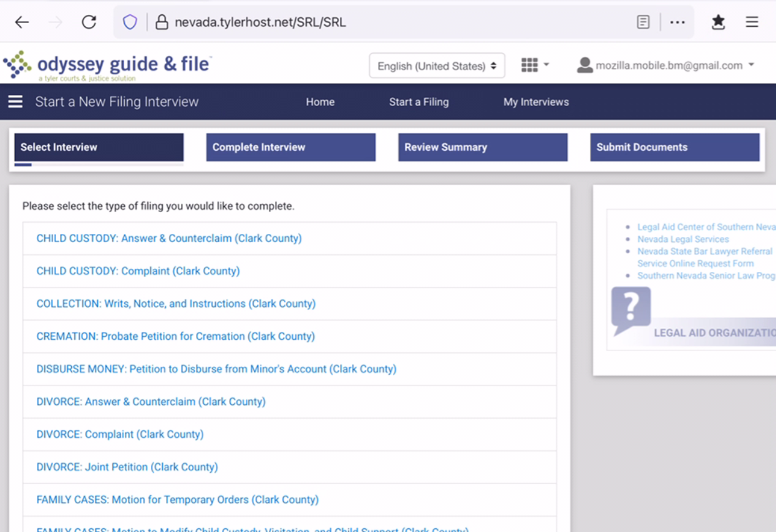
Task: Click the tracking protection shield icon
Action: pos(130,21)
